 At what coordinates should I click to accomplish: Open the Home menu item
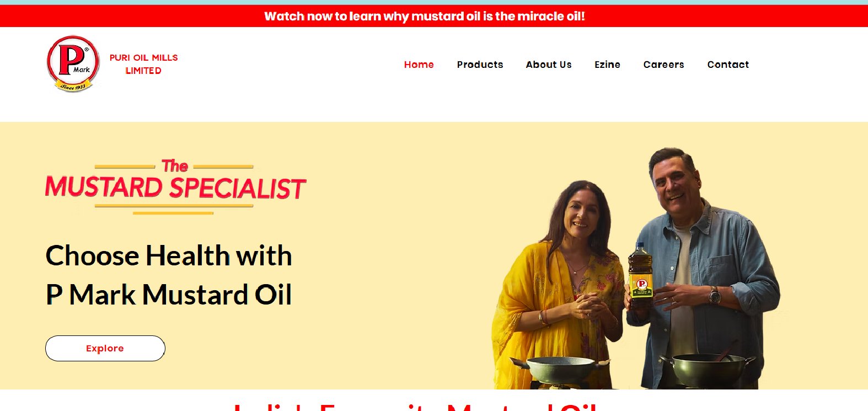pyautogui.click(x=419, y=65)
